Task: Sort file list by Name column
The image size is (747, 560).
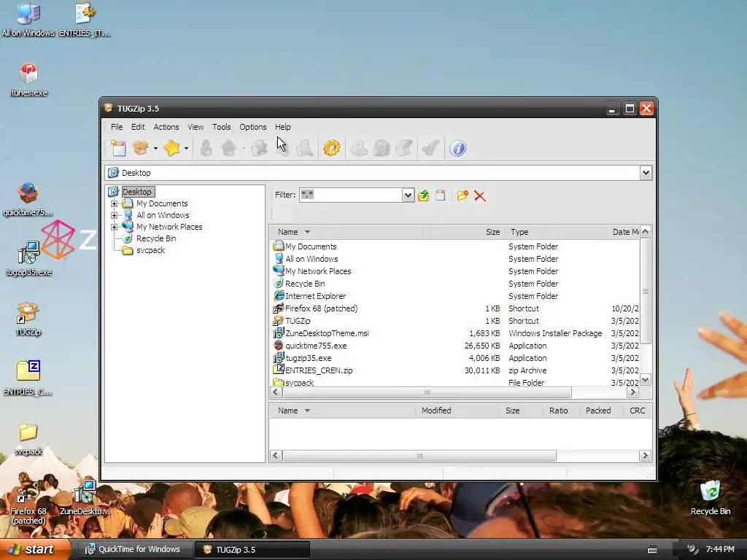Action: pyautogui.click(x=347, y=232)
